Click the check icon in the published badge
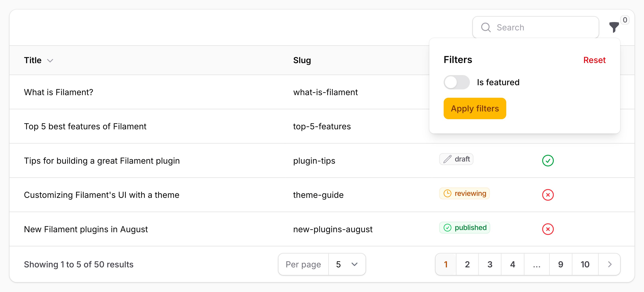Image resolution: width=644 pixels, height=292 pixels. [x=447, y=227]
